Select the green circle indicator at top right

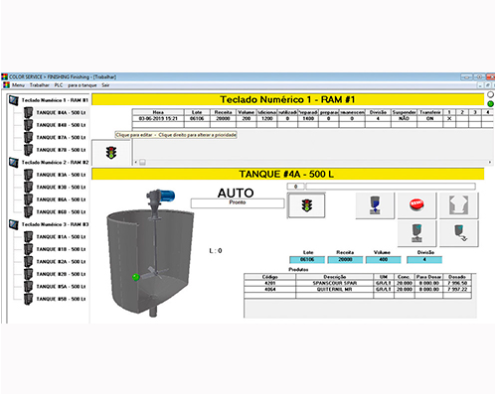click(490, 104)
